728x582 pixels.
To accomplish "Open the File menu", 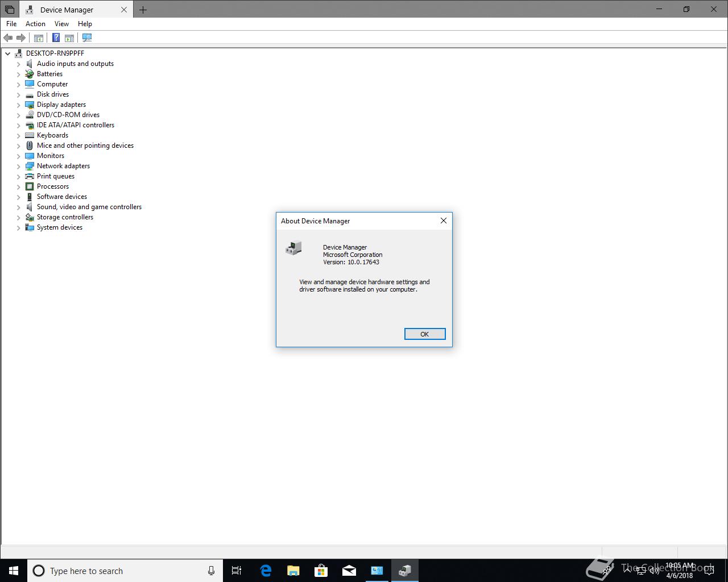I will [11, 24].
